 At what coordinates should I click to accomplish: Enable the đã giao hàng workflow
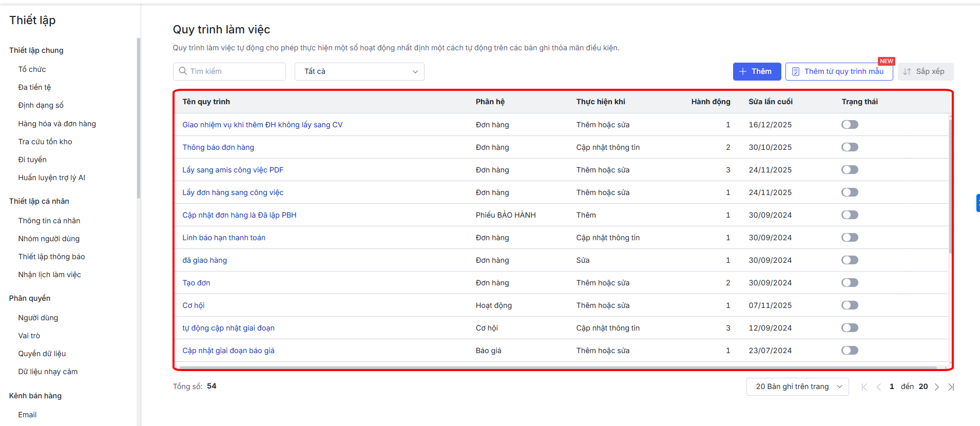pos(850,260)
